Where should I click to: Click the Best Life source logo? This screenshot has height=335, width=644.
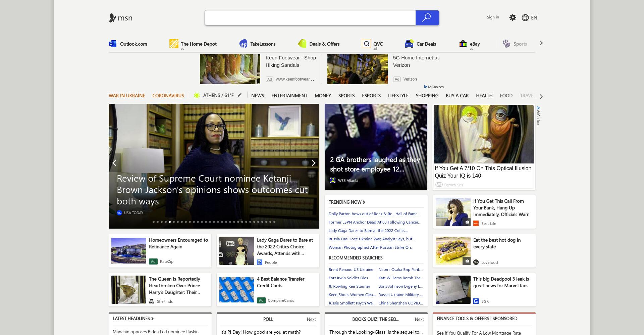pos(476,223)
